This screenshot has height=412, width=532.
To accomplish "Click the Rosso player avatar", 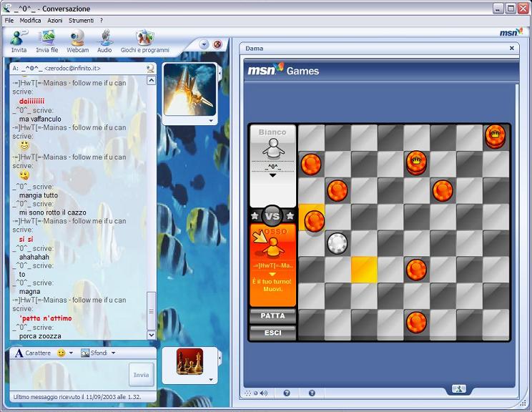I will 272,247.
